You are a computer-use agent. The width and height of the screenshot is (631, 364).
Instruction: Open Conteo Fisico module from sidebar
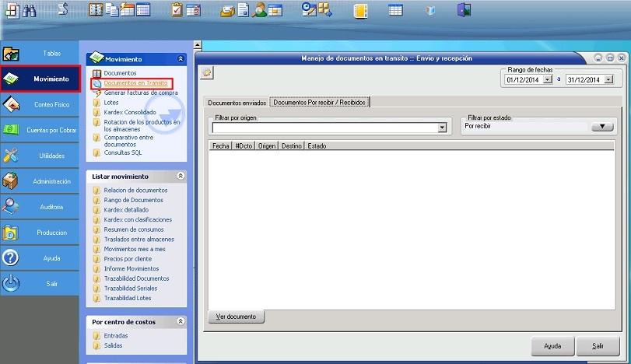pyautogui.click(x=40, y=104)
